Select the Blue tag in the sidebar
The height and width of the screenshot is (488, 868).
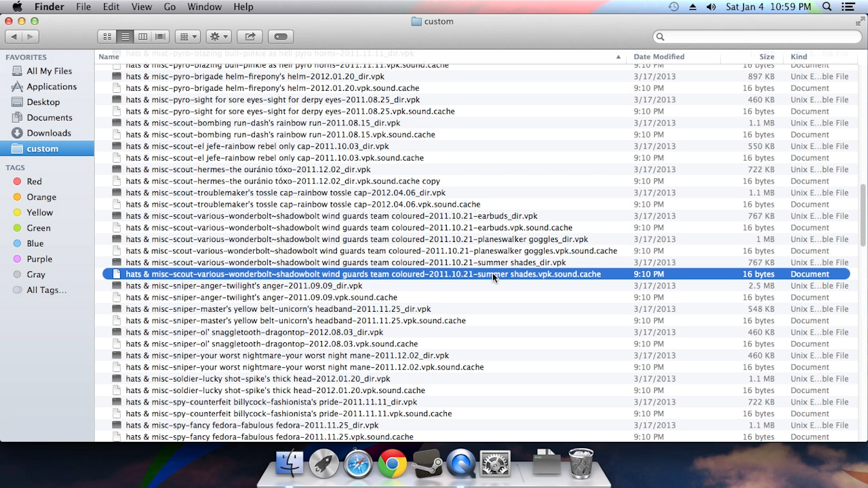pyautogui.click(x=35, y=244)
